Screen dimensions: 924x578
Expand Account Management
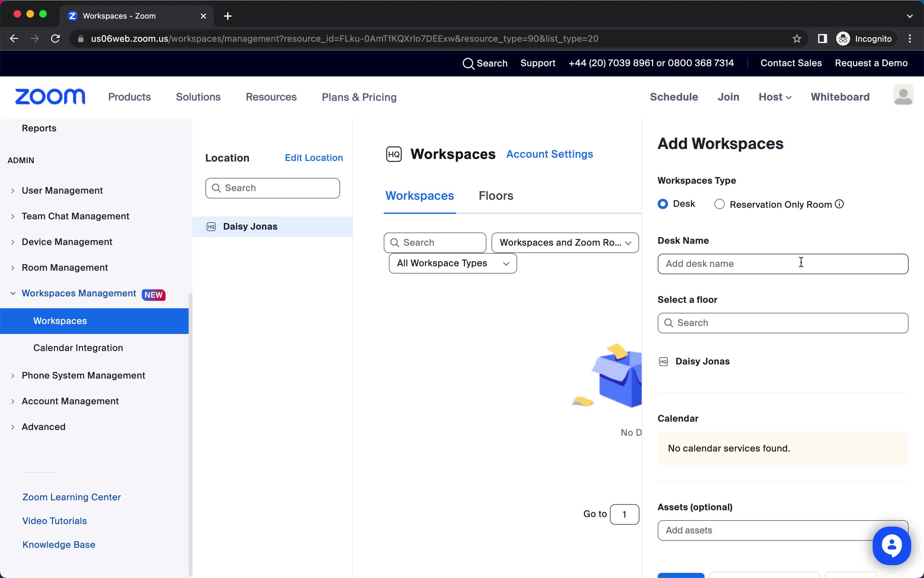(x=13, y=401)
